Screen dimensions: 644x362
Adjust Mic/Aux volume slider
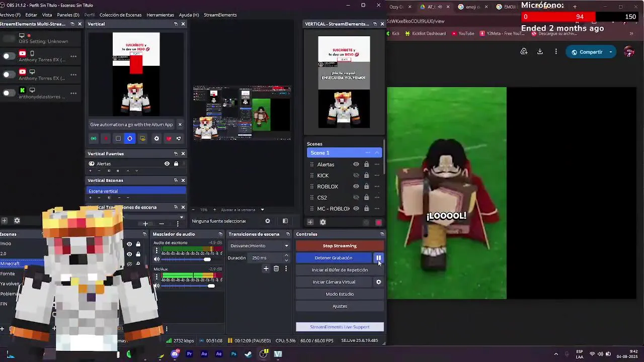pos(211,286)
